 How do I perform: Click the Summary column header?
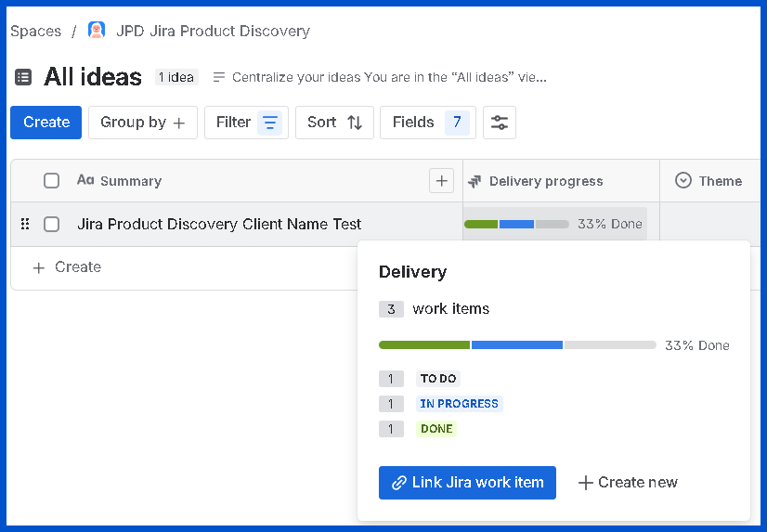click(131, 181)
